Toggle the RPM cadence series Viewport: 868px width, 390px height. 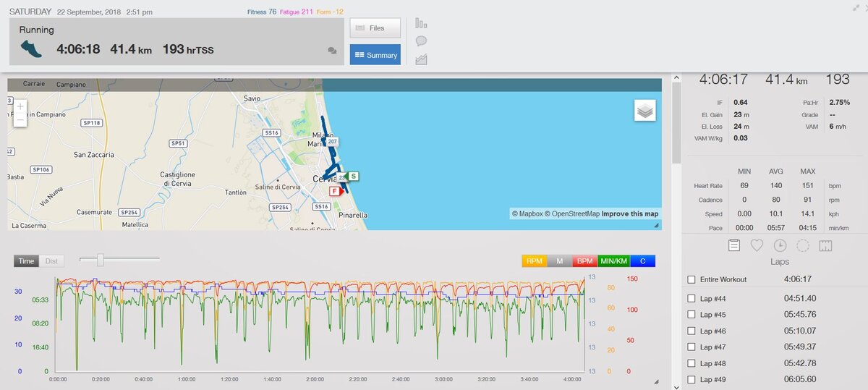(535, 261)
